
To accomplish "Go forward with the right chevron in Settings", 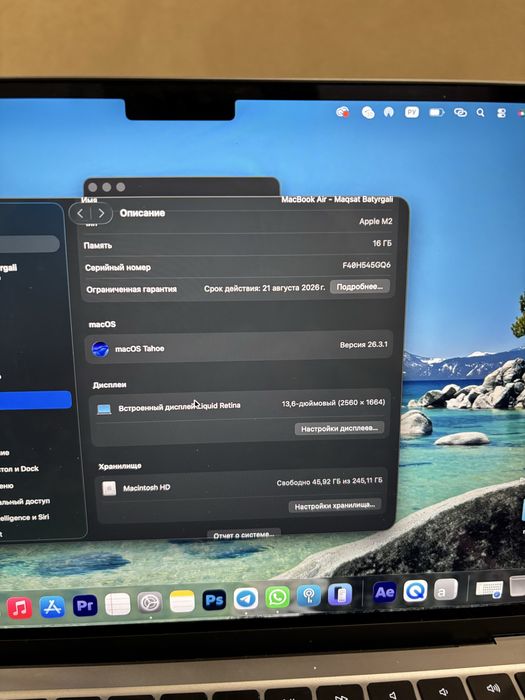I will (x=101, y=213).
